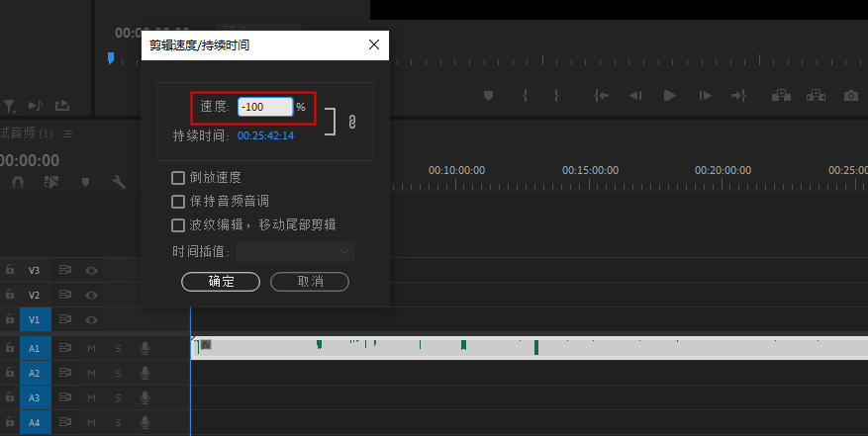
Task: Enable the 保持音频音调 checkbox
Action: (178, 202)
